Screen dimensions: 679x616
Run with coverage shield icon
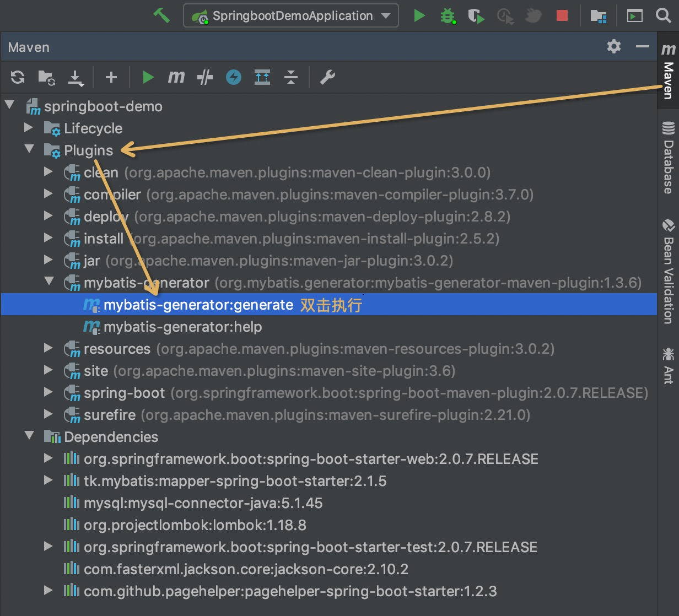pos(476,16)
